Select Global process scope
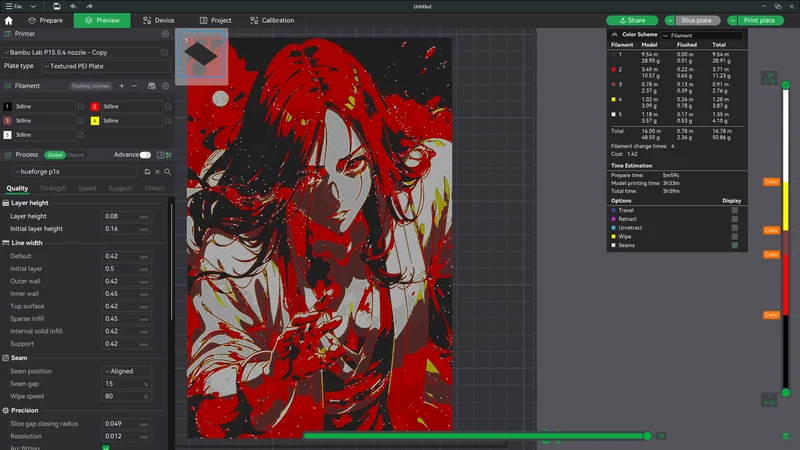Screen dimensions: 800x450 tap(55, 155)
